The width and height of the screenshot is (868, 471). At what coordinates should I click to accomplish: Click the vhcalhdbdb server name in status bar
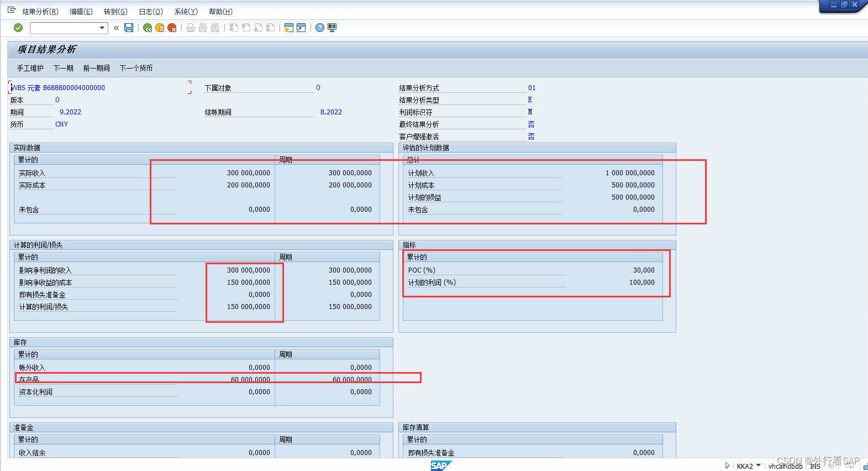pyautogui.click(x=785, y=466)
